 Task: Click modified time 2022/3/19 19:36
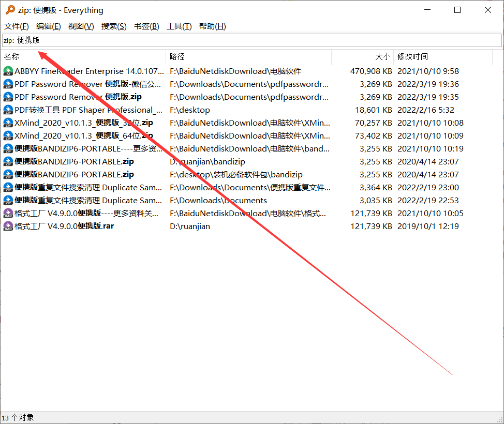pos(428,84)
